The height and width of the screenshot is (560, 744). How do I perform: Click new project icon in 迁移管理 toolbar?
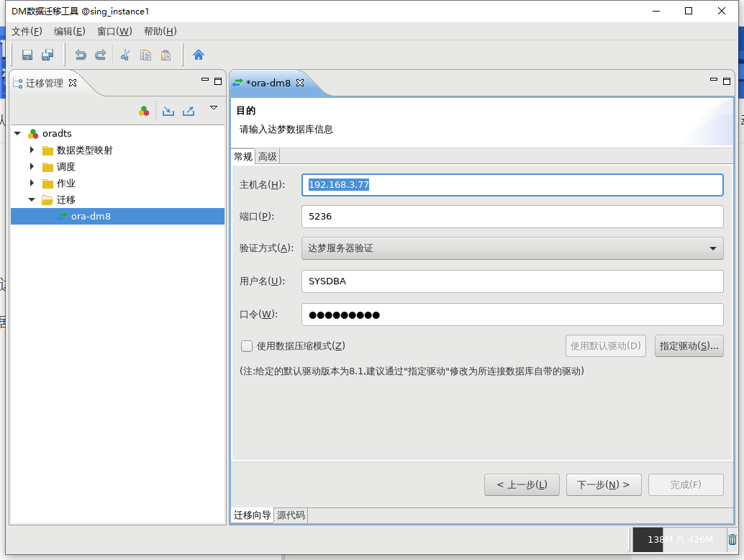(144, 111)
